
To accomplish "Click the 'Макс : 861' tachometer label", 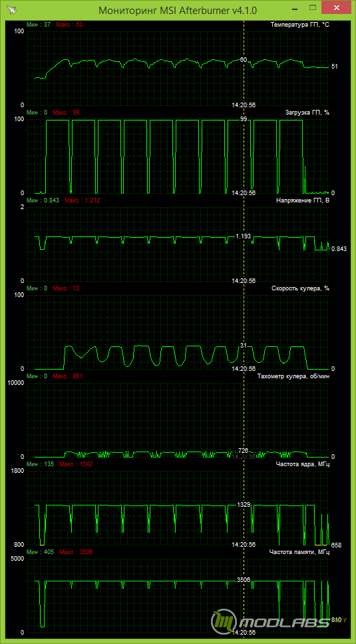I will [68, 376].
